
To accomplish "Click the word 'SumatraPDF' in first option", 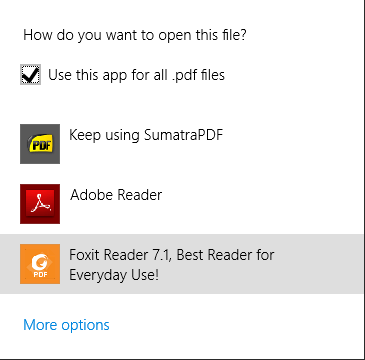I will [183, 135].
